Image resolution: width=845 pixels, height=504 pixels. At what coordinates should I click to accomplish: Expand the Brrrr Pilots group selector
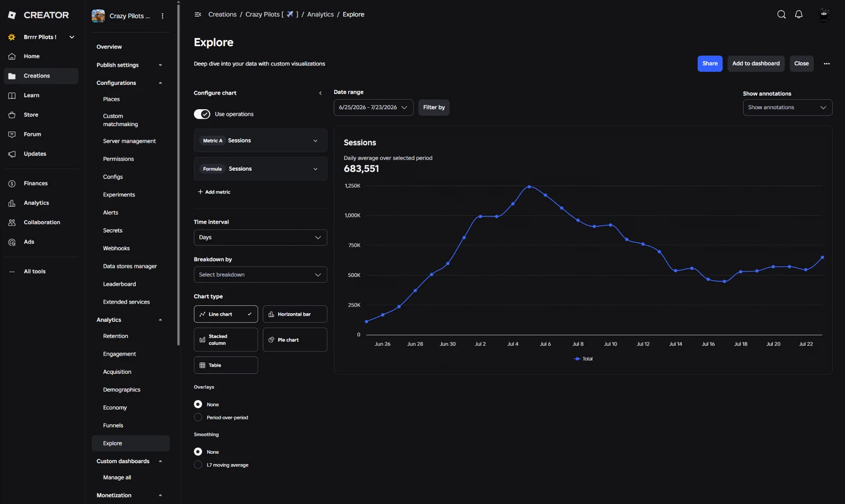pyautogui.click(x=72, y=37)
